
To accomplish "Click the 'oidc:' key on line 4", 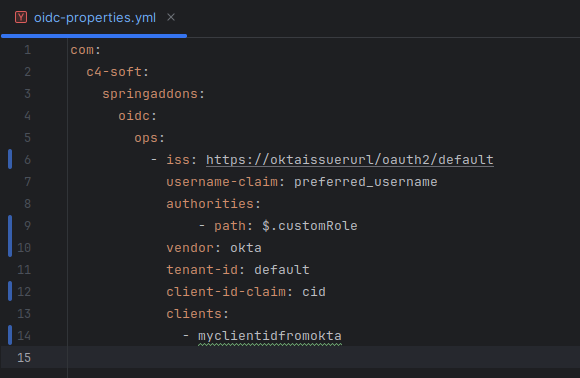I will pos(138,116).
